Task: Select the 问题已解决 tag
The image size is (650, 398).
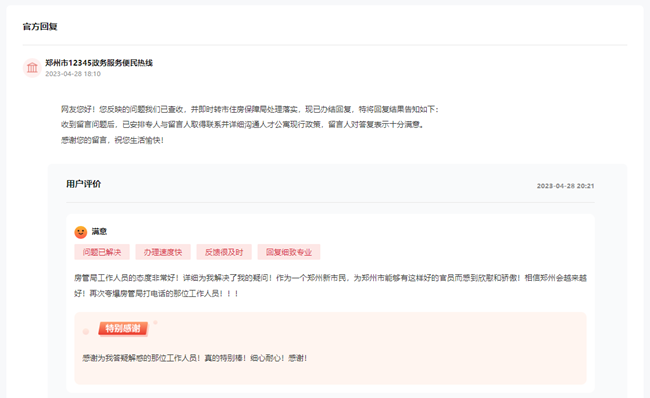Action: click(102, 252)
